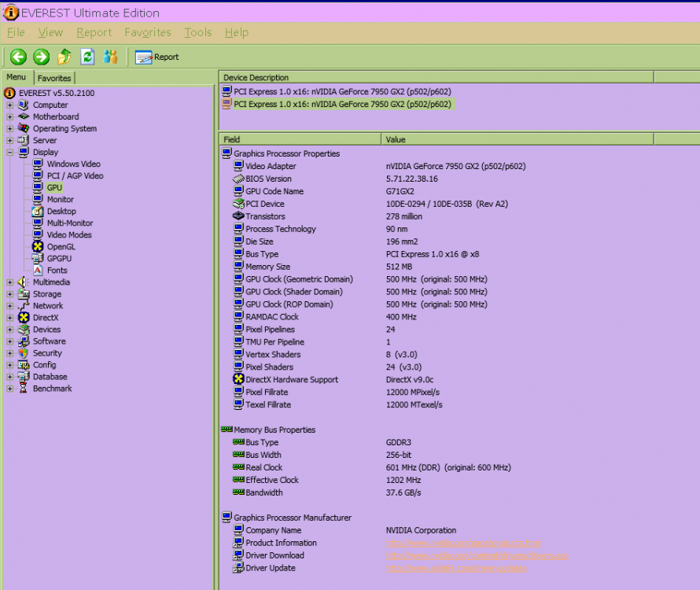Switch to the Favorites tab

click(54, 78)
